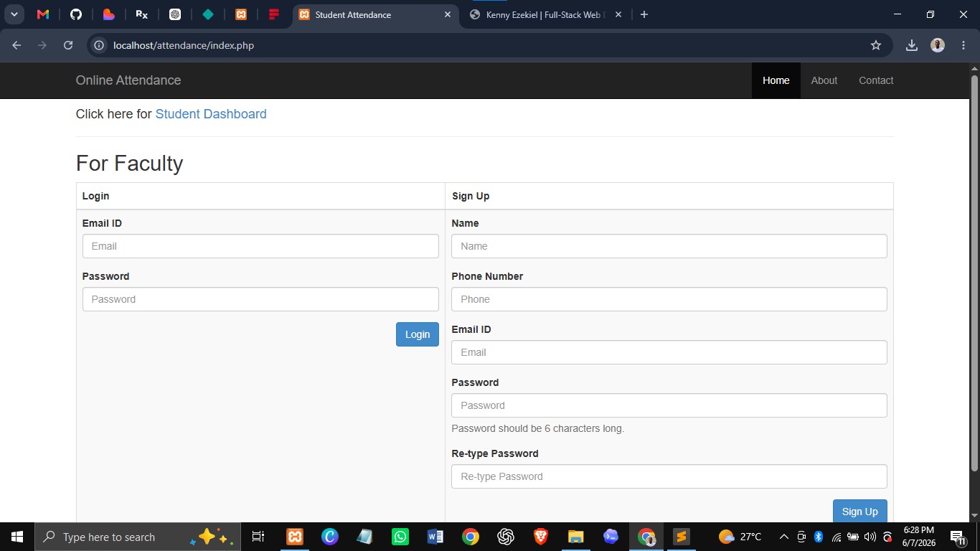View site information icon
The width and height of the screenshot is (980, 551).
[100, 45]
